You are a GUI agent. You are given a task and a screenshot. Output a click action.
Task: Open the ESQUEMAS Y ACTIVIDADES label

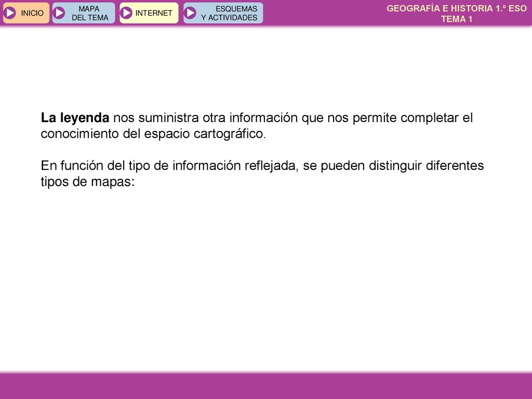click(229, 13)
